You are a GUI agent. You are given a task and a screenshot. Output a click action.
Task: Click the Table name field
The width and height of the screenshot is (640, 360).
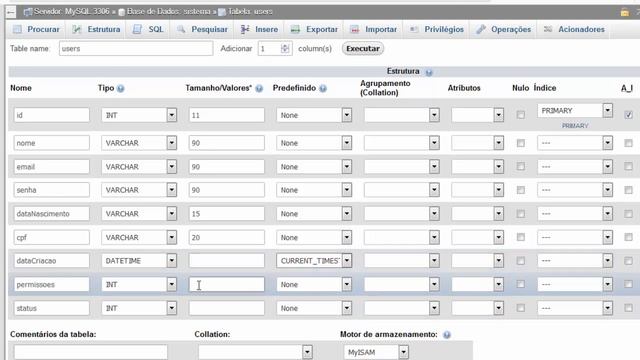click(136, 49)
